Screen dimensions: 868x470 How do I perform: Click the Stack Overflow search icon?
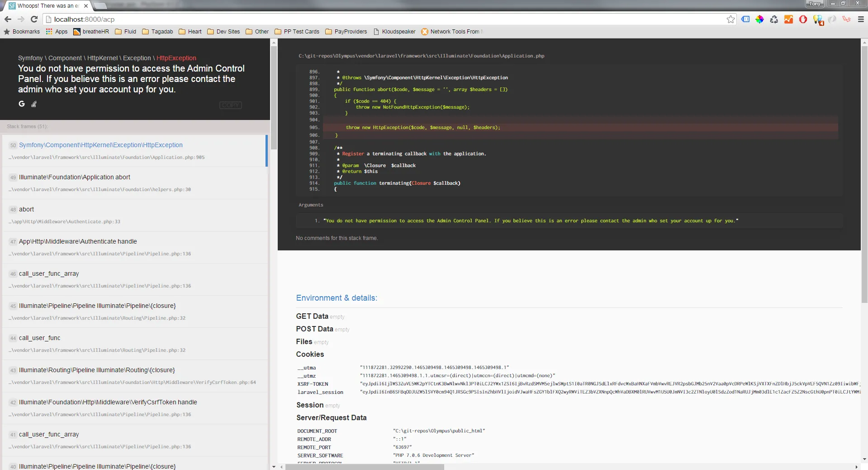[34, 104]
